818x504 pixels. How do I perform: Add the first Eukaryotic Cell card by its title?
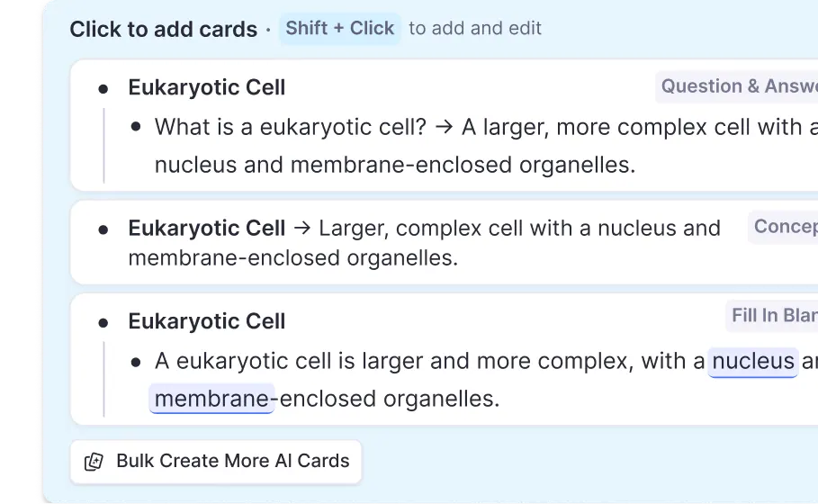[207, 88]
